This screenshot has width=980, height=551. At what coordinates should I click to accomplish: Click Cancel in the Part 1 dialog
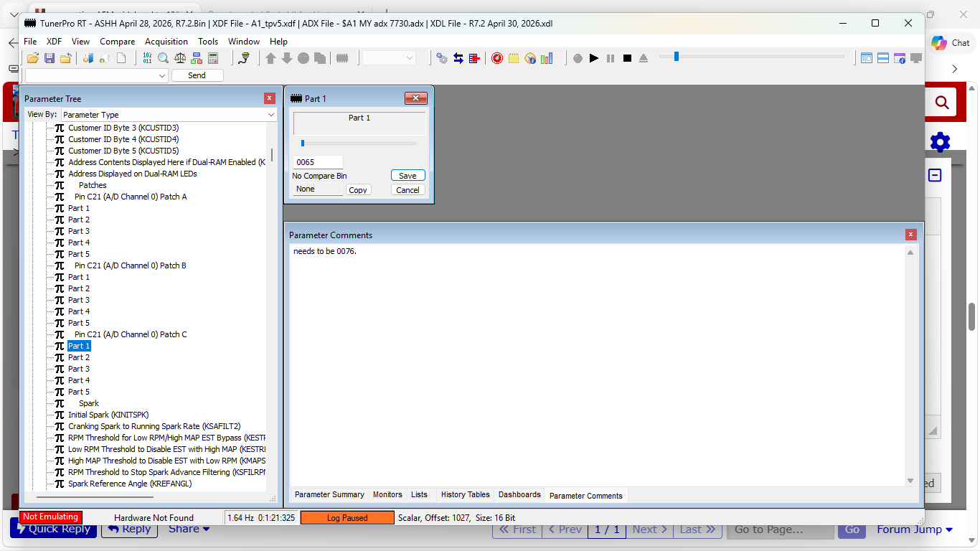(407, 190)
